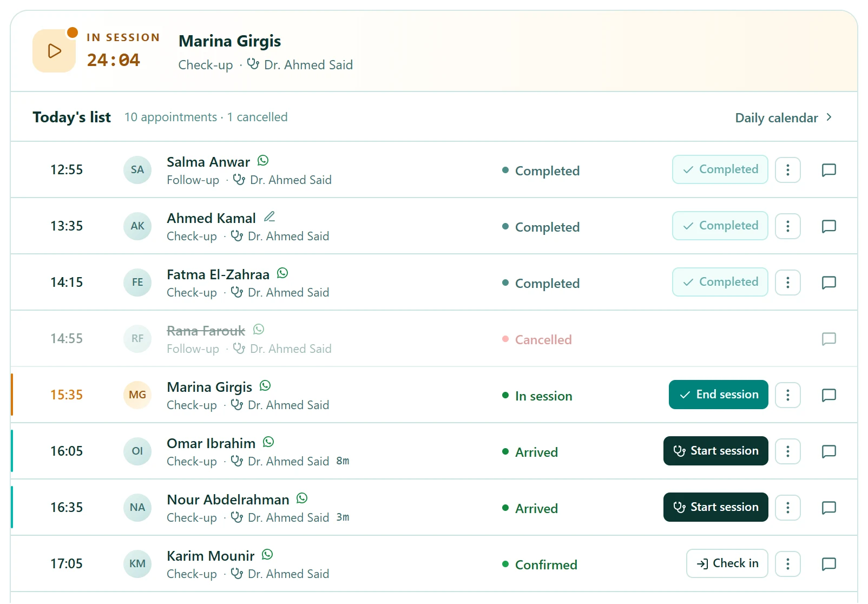The image size is (868, 604).
Task: End session for Marina Girgis
Action: (718, 395)
